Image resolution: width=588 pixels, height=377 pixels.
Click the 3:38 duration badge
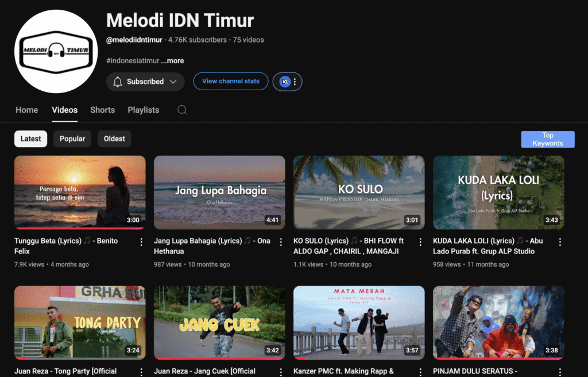tap(552, 351)
